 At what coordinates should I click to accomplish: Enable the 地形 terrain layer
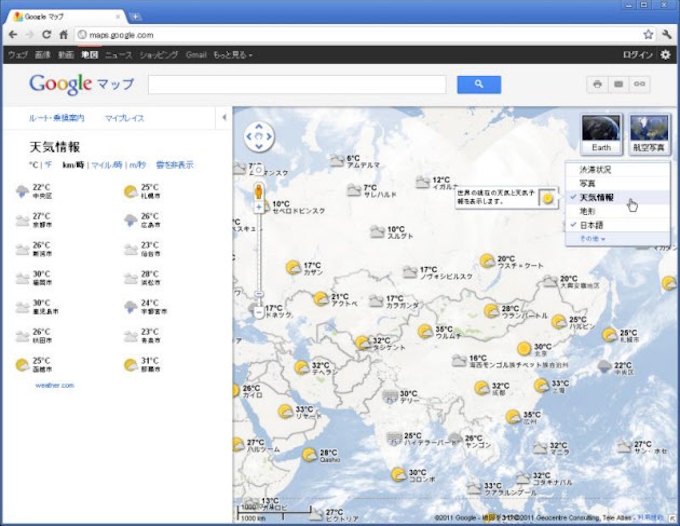point(587,211)
